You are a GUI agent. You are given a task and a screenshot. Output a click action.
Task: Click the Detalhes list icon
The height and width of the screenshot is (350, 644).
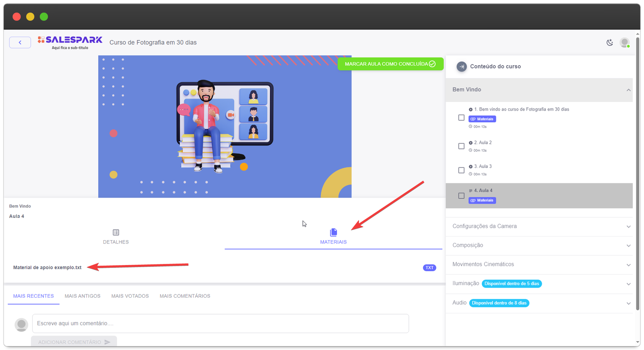click(116, 233)
